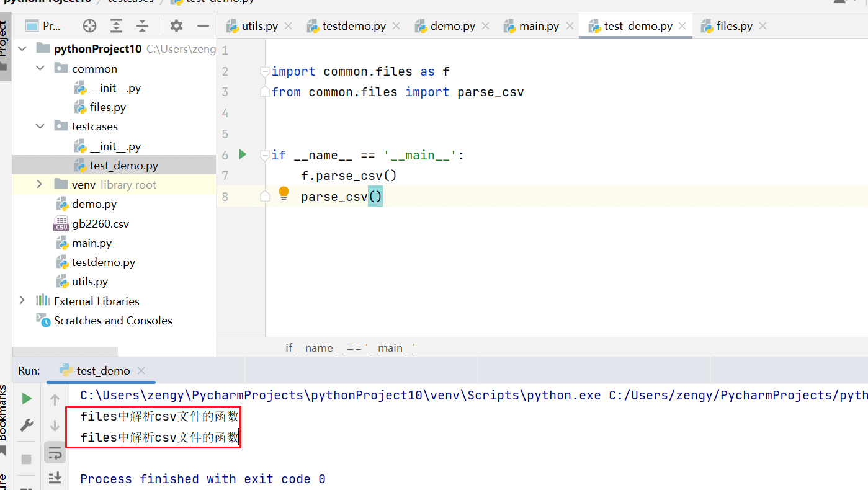Collapse the common folder

40,68
